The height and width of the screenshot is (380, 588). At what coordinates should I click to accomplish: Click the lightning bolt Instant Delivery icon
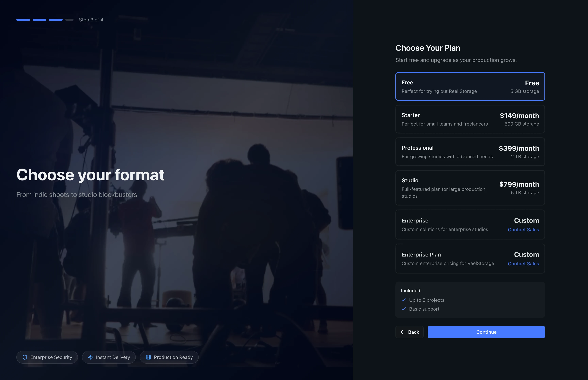click(x=91, y=357)
